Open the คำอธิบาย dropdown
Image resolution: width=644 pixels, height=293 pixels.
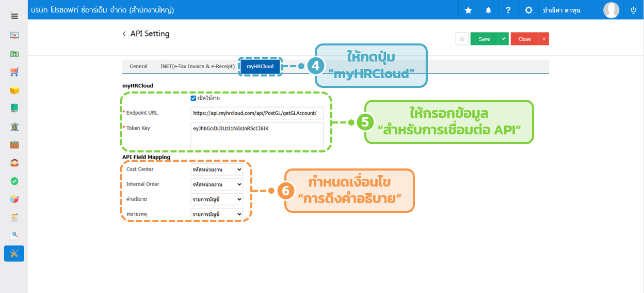tap(217, 199)
